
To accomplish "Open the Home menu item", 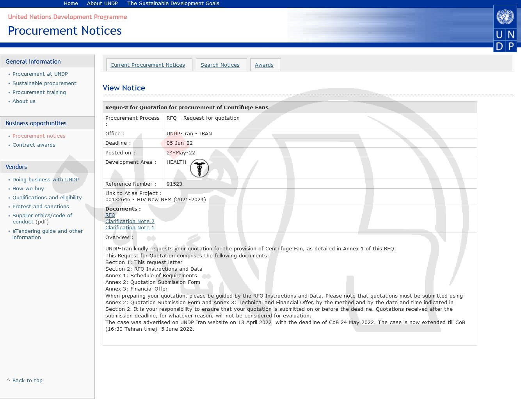I will point(71,3).
